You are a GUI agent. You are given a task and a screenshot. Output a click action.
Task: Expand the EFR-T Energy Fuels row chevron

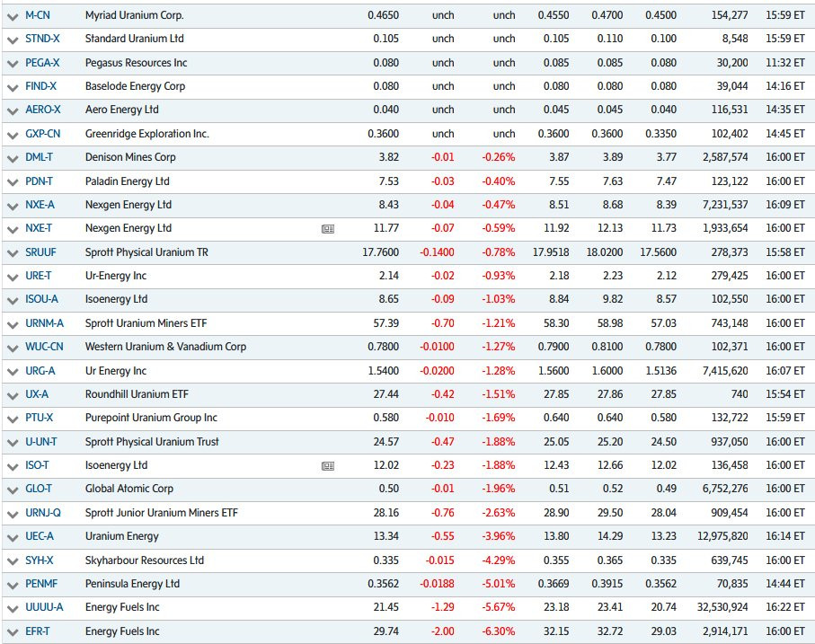[x=13, y=632]
